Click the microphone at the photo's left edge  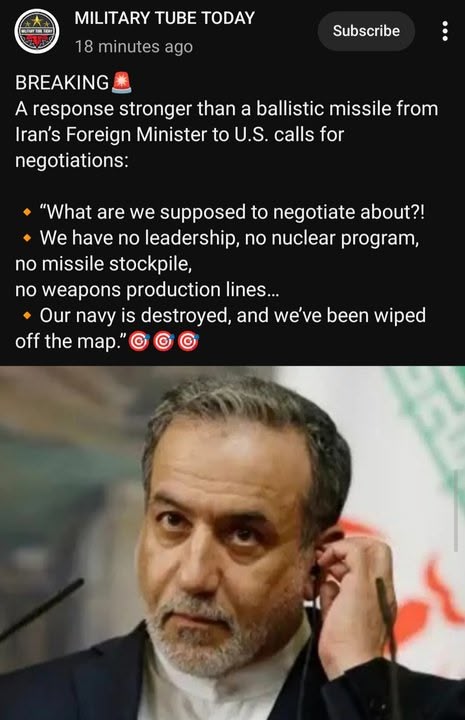click(x=41, y=609)
